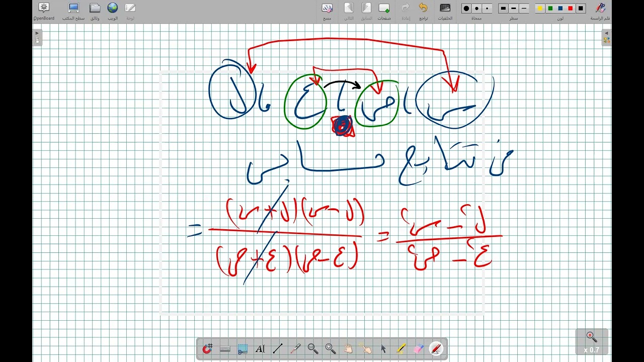This screenshot has height=362, width=644.
Task: Open the web browser (الويب)
Action: (113, 11)
